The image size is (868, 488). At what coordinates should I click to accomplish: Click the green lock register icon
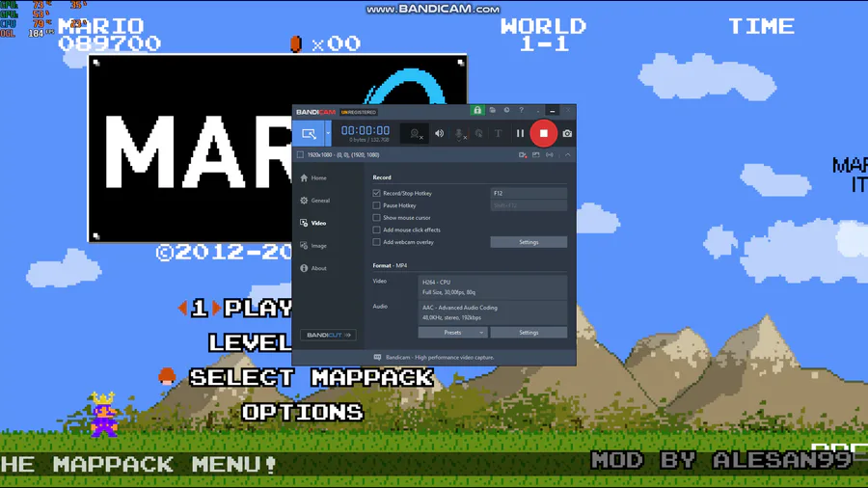[x=477, y=111]
